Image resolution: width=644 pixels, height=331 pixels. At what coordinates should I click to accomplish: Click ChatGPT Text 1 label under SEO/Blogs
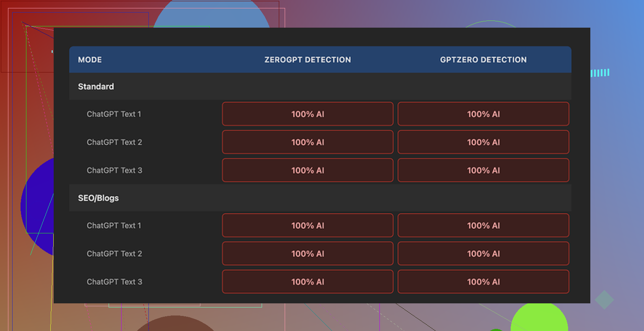point(114,225)
